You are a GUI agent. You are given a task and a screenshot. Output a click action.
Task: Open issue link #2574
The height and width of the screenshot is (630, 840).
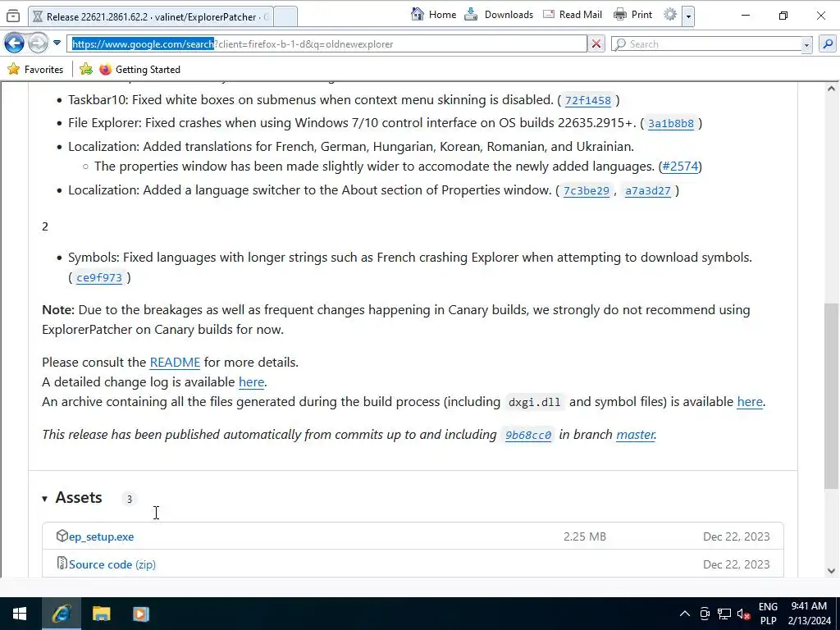tap(680, 166)
